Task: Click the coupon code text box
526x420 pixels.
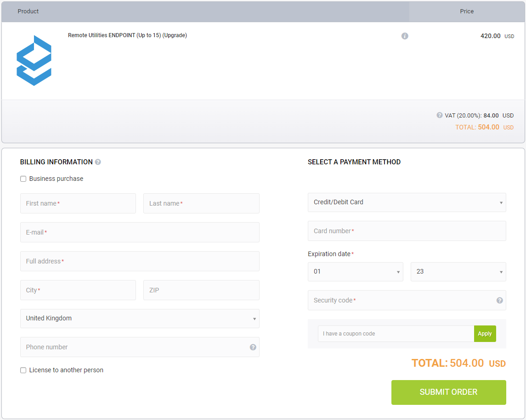Action: pos(396,334)
